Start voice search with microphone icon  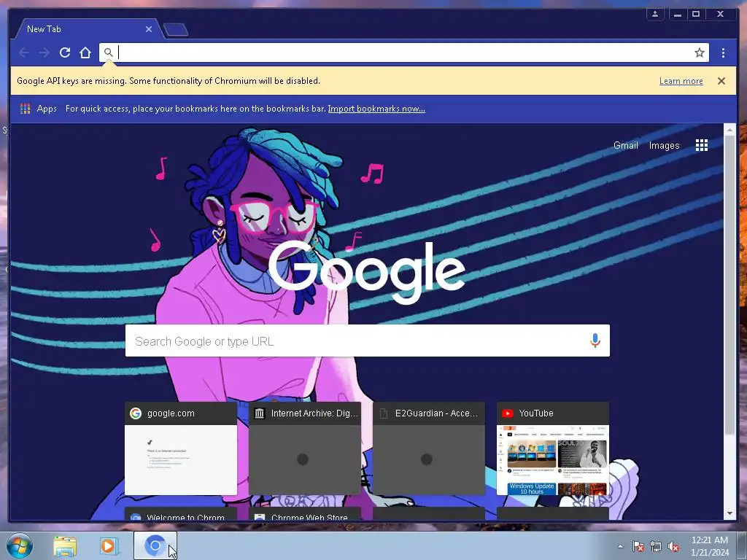[595, 341]
